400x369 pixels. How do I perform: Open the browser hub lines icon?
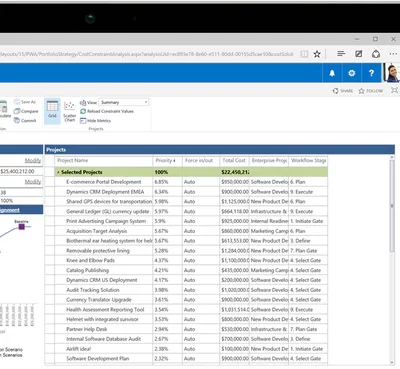pos(341,54)
